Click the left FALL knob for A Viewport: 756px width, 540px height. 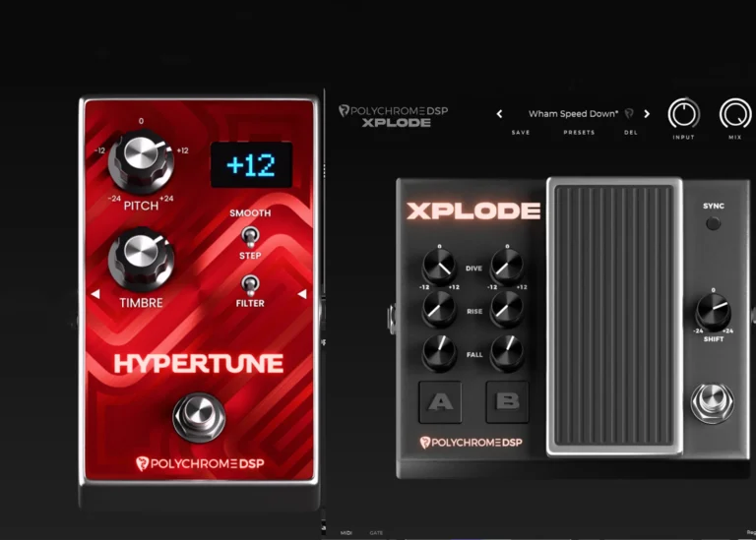point(439,353)
